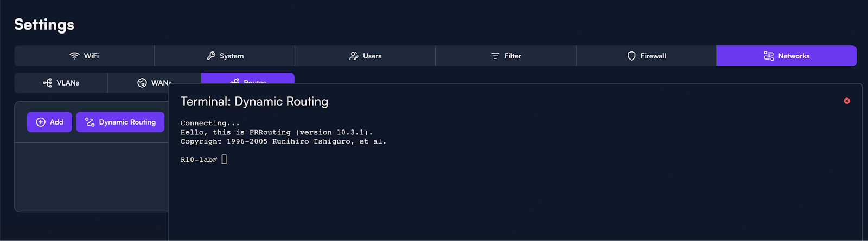Focus the R10-lab# terminal prompt cursor

click(224, 159)
